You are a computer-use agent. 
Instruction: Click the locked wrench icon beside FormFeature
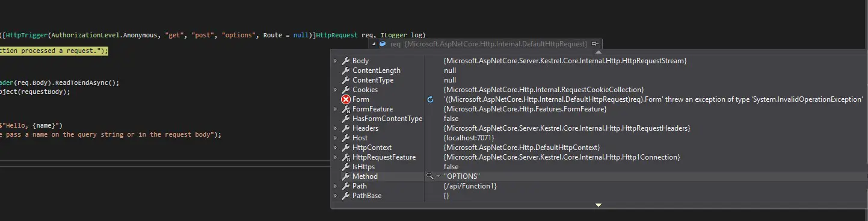[345, 109]
